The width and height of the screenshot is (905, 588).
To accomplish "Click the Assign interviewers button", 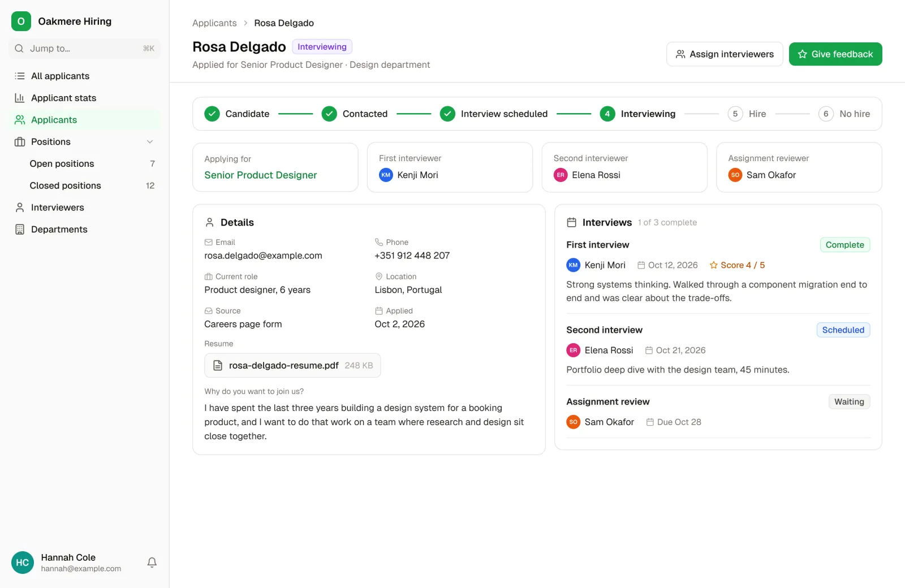I will 725,54.
